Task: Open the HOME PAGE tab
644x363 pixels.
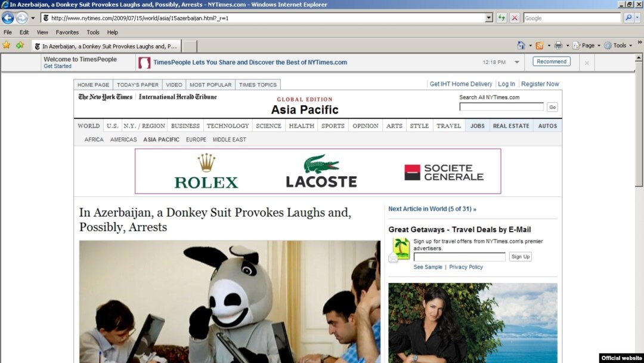Action: point(93,85)
